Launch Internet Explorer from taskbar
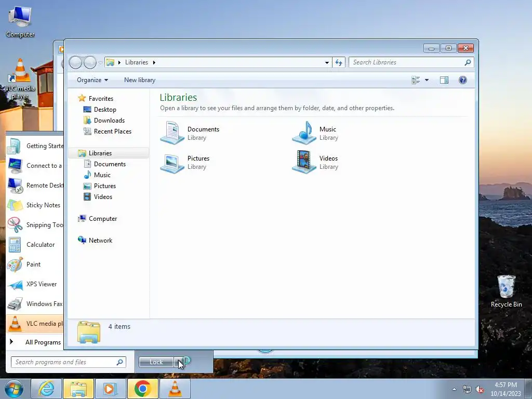Viewport: 532px width, 399px height. 46,389
